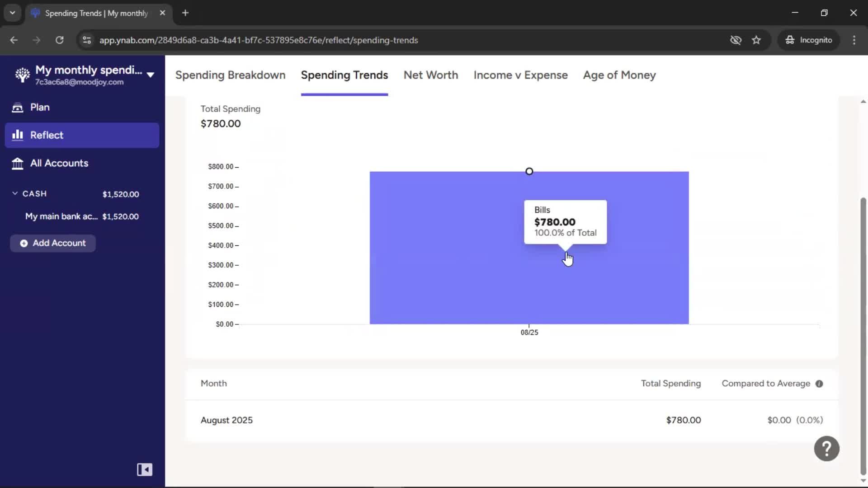The width and height of the screenshot is (868, 488).
Task: Collapse the sidebar with the panel icon
Action: (x=145, y=469)
